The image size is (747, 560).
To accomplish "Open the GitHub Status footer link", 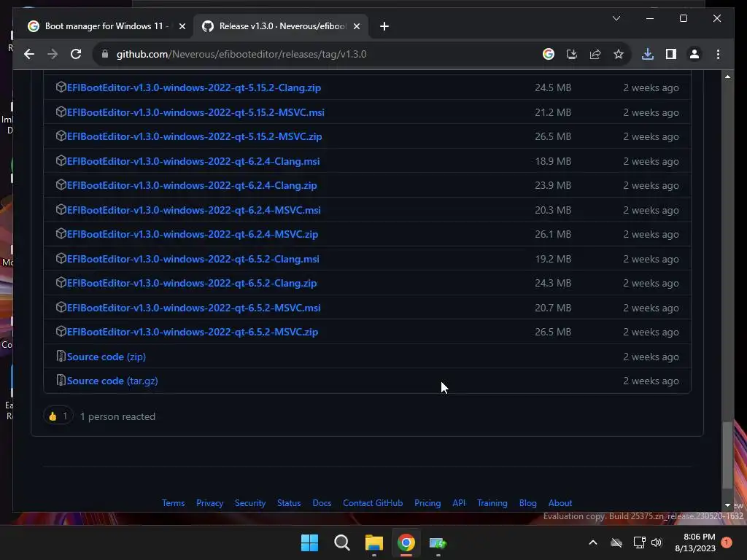I will pos(289,503).
